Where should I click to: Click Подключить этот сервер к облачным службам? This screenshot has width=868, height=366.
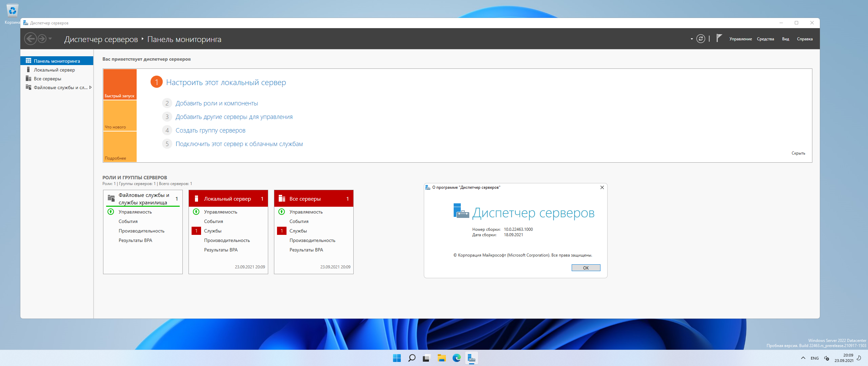click(239, 144)
